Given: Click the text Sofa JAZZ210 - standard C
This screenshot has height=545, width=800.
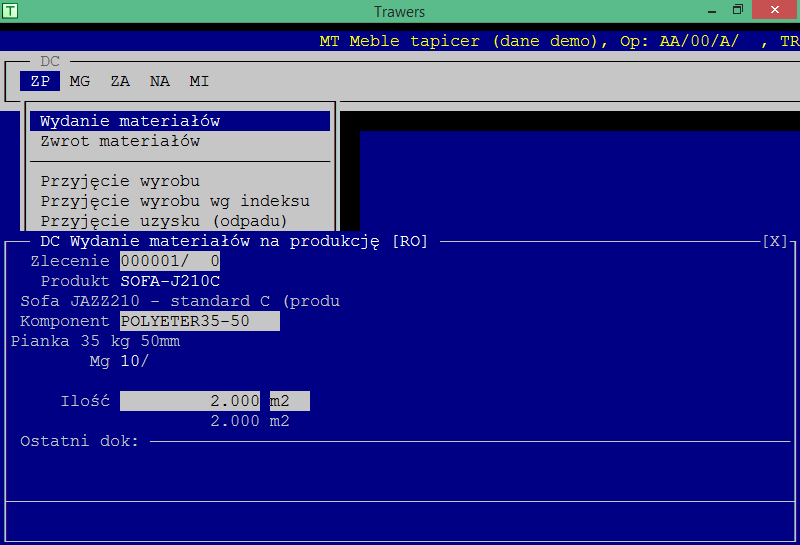Looking at the screenshot, I should tap(145, 301).
